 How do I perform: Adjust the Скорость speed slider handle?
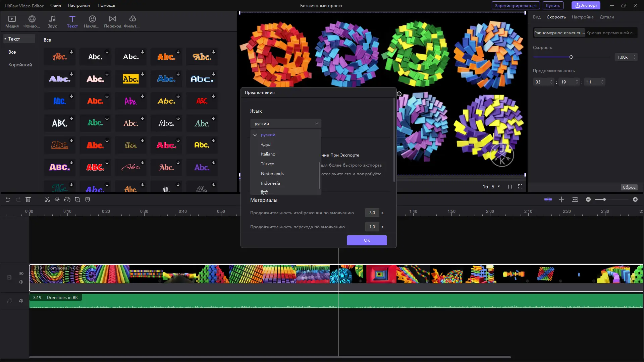pos(571,57)
